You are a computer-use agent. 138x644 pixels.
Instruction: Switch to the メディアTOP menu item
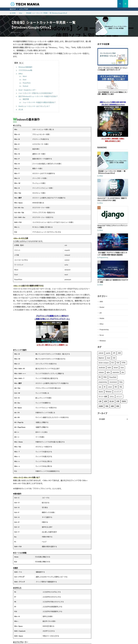[24, 9]
